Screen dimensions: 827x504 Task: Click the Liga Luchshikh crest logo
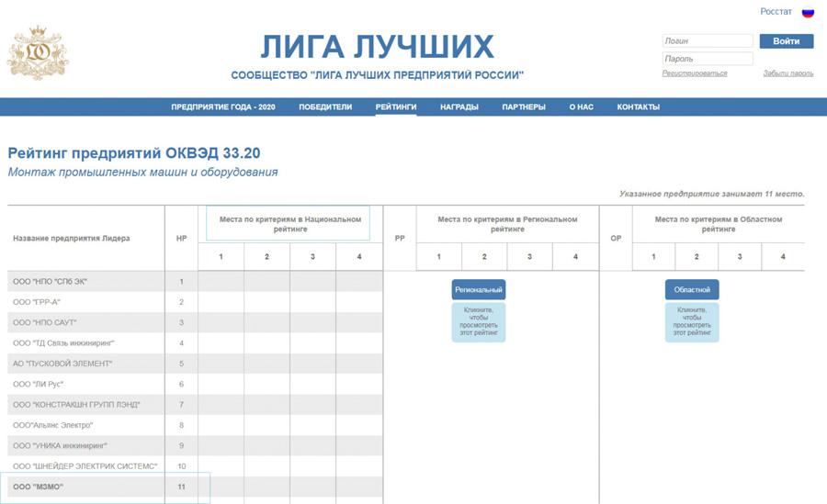click(38, 53)
